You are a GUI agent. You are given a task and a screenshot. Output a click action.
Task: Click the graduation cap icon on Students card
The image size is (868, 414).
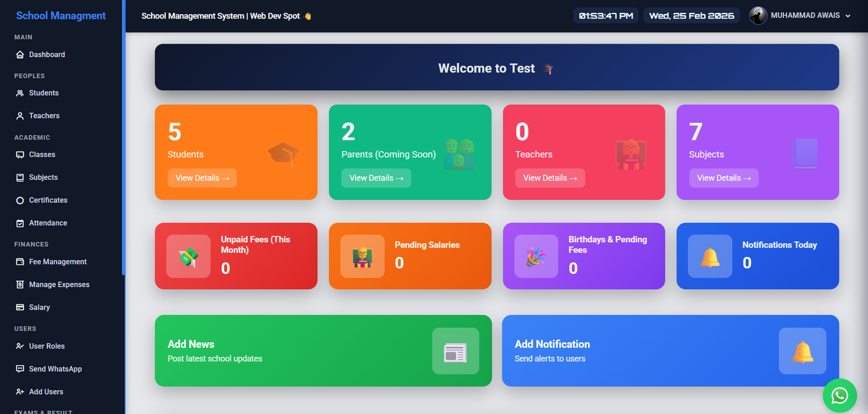[283, 155]
